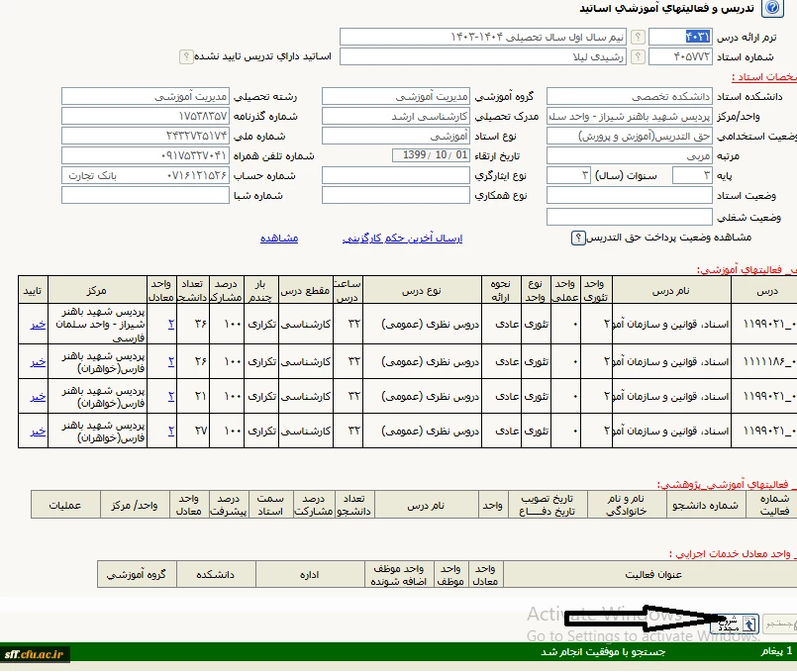Click the مشاهده link
Viewport: 797px width, 672px height.
coord(279,239)
